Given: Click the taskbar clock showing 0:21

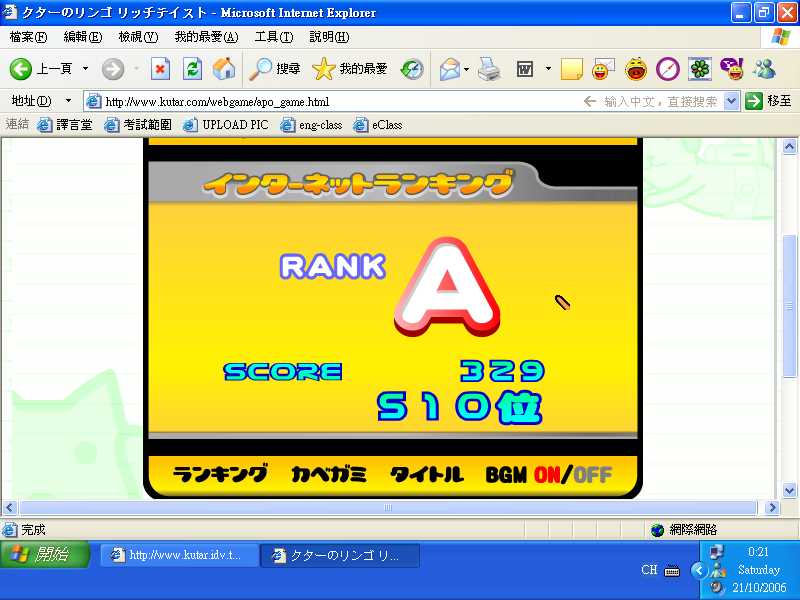Looking at the screenshot, I should (x=758, y=552).
